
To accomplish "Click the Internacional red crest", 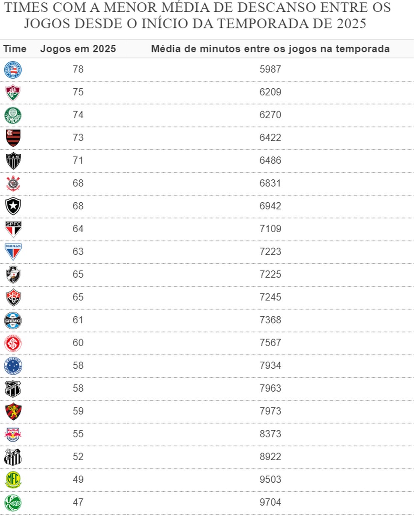I will 13,343.
